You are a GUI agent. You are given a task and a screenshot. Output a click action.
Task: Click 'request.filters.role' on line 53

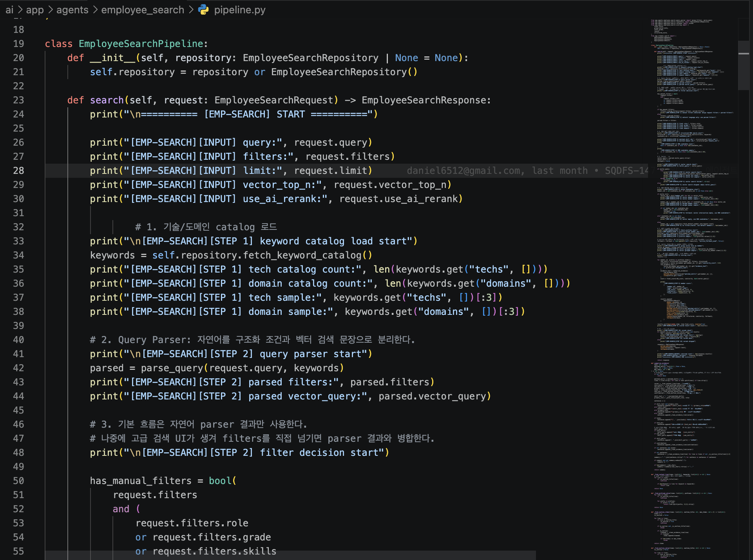click(x=192, y=523)
